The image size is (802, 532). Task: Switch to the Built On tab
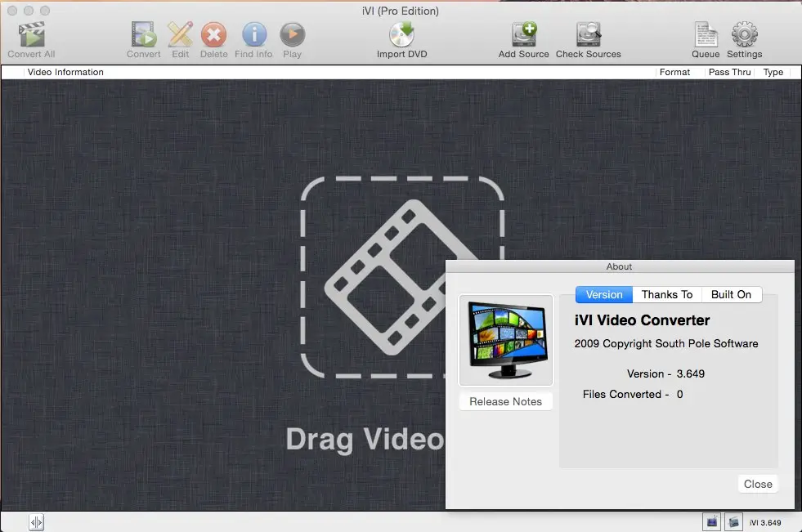732,295
